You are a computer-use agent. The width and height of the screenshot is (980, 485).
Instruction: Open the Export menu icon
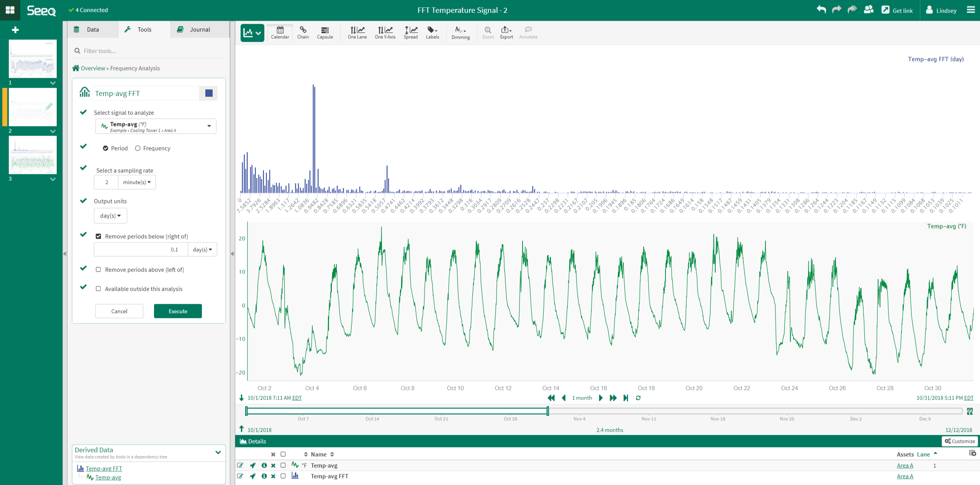(x=506, y=32)
